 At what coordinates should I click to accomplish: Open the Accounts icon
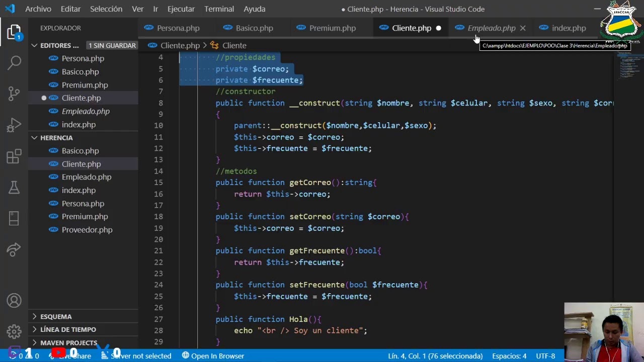point(14,301)
